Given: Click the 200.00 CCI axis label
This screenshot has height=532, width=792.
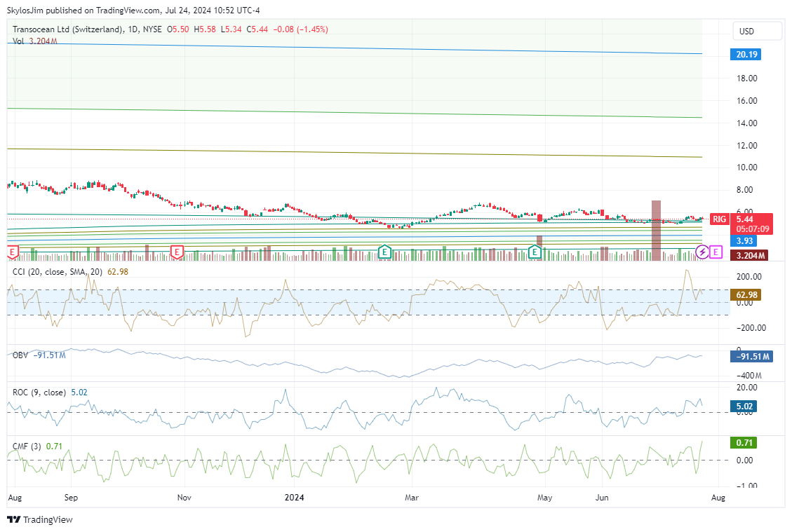Looking at the screenshot, I should pos(749,277).
